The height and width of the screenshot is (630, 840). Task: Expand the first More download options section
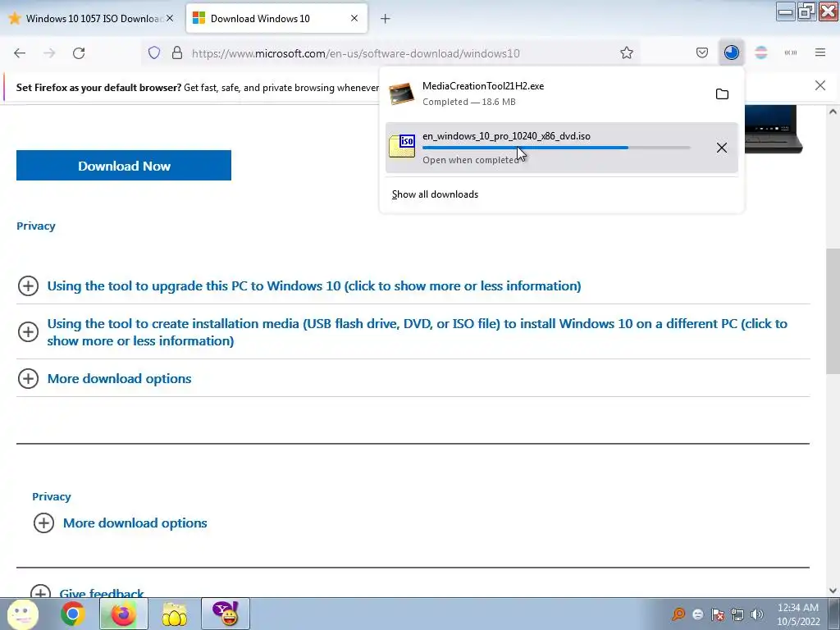pyautogui.click(x=119, y=379)
